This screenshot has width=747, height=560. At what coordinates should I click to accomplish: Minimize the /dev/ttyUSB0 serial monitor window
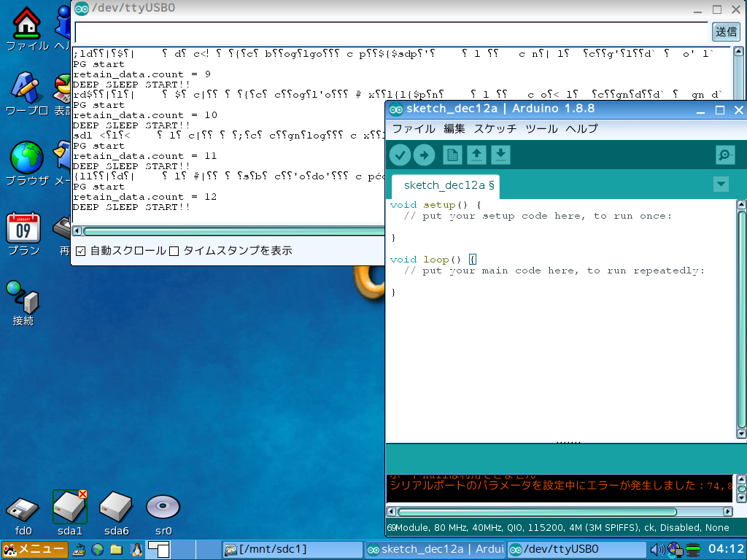pyautogui.click(x=697, y=10)
